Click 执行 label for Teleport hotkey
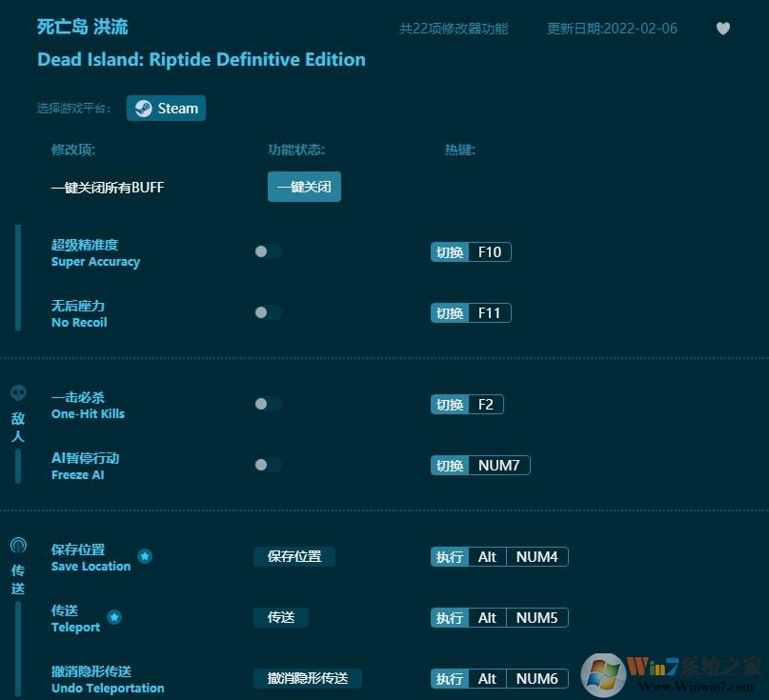769x700 pixels. (450, 618)
